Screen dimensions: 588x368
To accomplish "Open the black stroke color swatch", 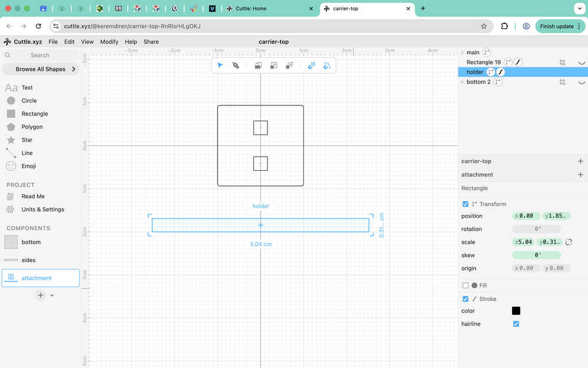I will click(516, 310).
